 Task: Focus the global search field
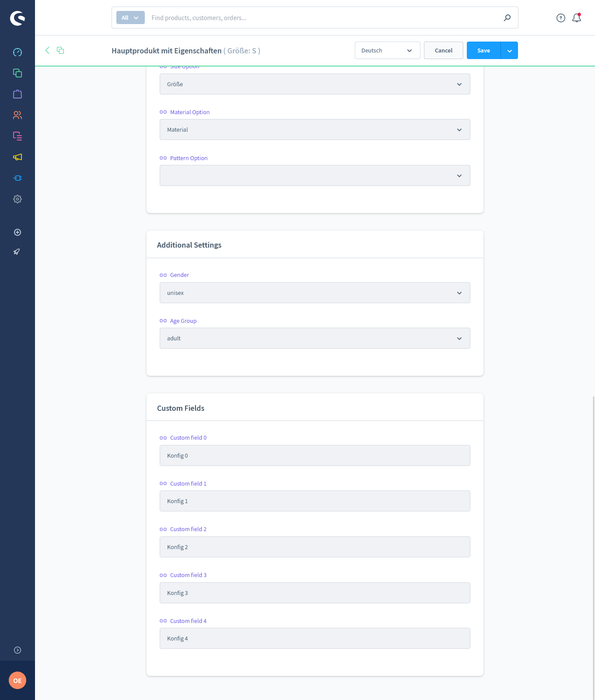point(324,18)
